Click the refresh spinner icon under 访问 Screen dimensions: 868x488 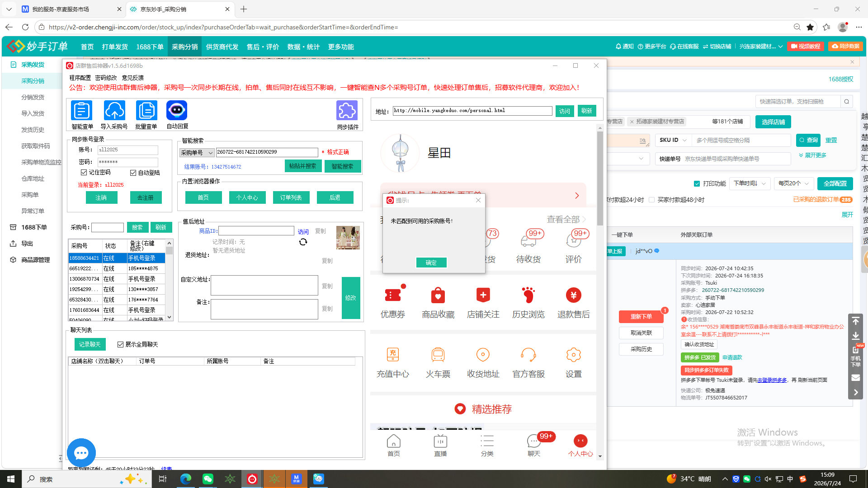(x=303, y=242)
